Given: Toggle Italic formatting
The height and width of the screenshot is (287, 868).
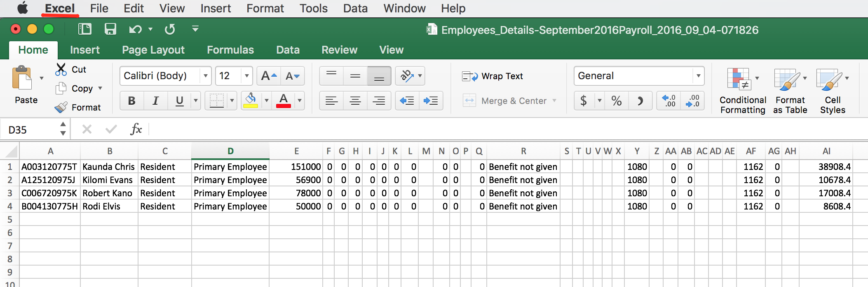Looking at the screenshot, I should [x=156, y=101].
